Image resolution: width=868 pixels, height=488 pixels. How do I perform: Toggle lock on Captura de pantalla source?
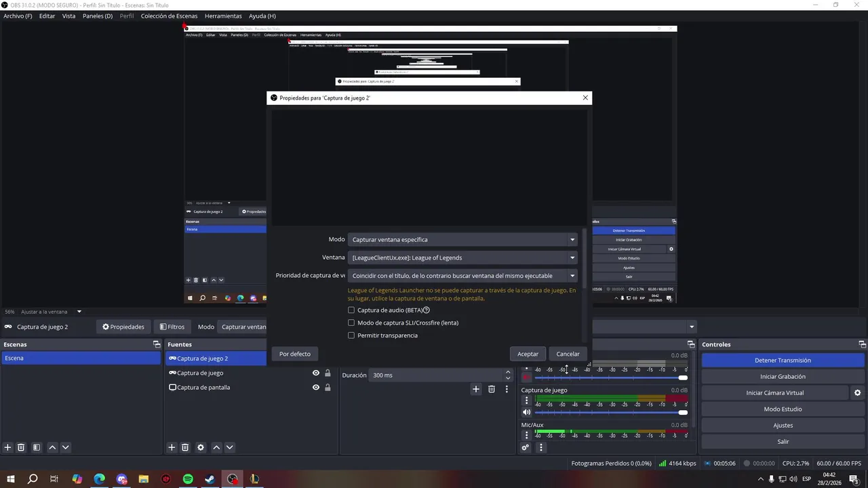[x=328, y=388]
